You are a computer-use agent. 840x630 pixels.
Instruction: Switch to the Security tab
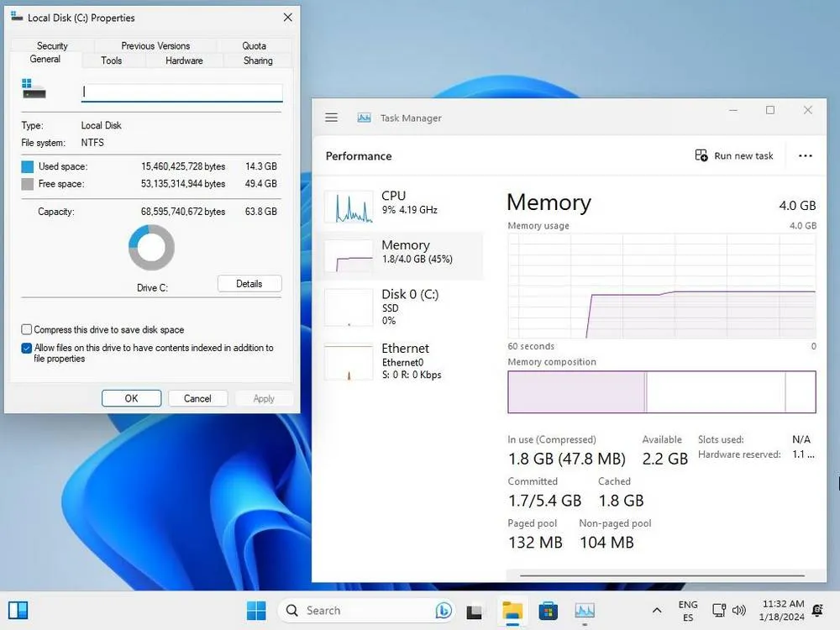(x=52, y=45)
